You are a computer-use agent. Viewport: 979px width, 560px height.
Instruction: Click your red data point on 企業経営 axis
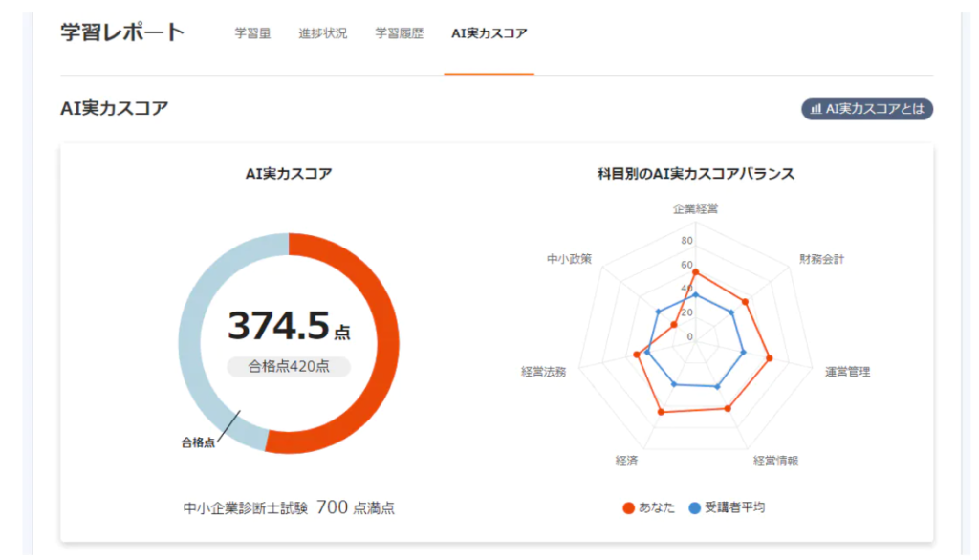695,272
